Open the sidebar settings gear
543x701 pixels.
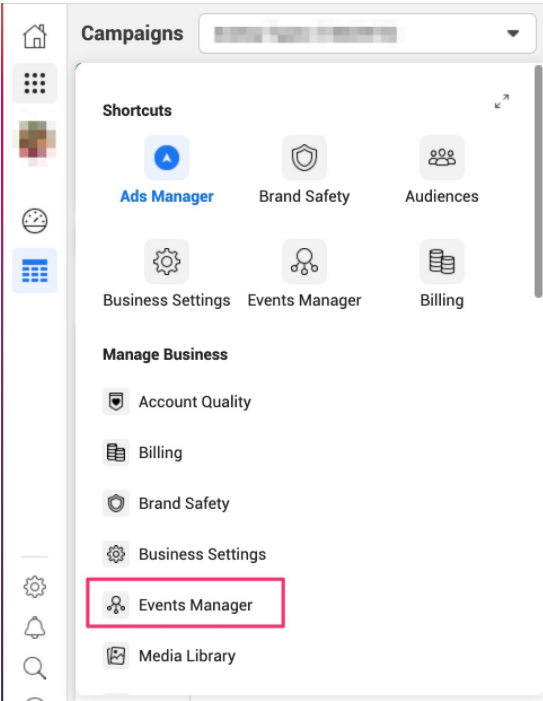pyautogui.click(x=35, y=587)
